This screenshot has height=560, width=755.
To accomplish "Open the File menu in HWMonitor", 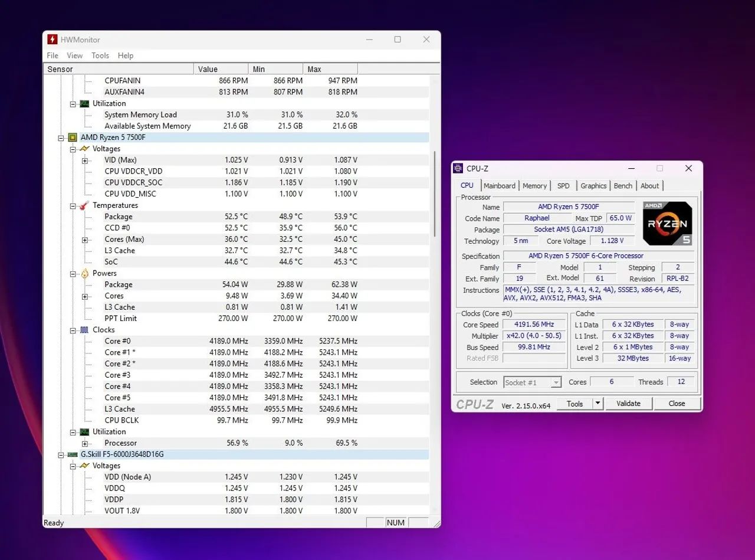I will pos(52,55).
